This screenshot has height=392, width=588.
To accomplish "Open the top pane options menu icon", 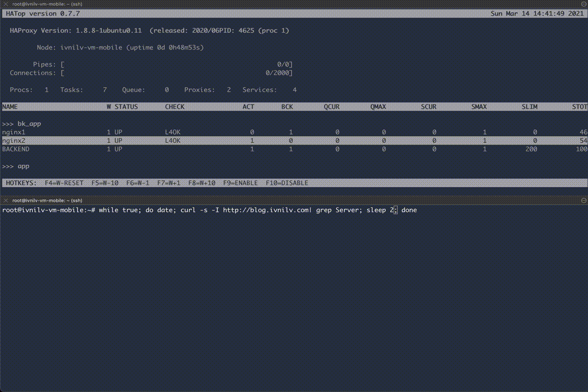I will pos(584,4).
